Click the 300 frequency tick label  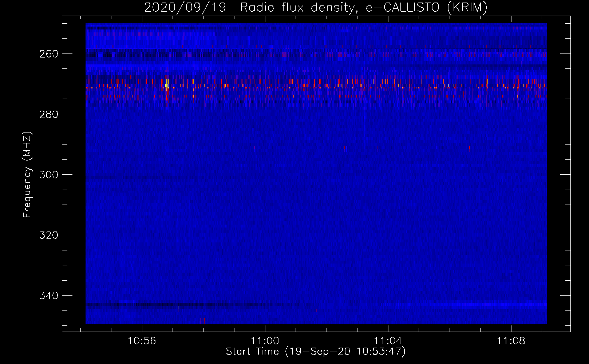click(49, 175)
